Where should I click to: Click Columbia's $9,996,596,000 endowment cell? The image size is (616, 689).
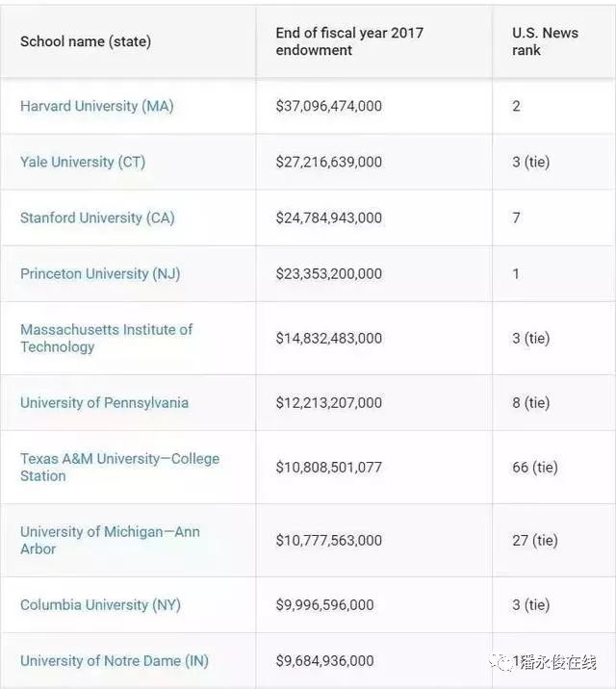(324, 604)
